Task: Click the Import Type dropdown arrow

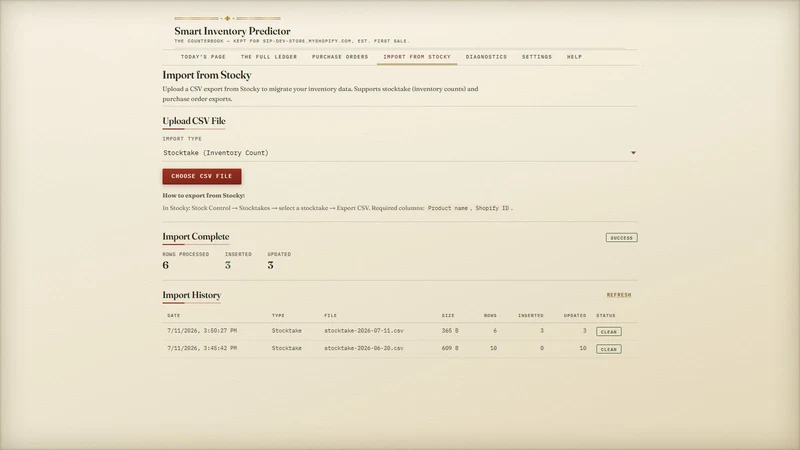Action: point(633,153)
